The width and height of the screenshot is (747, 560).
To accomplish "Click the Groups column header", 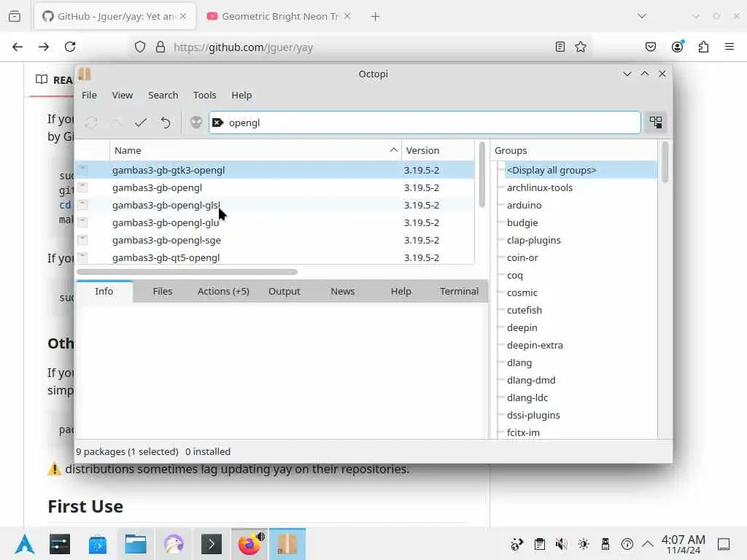I will tap(574, 150).
